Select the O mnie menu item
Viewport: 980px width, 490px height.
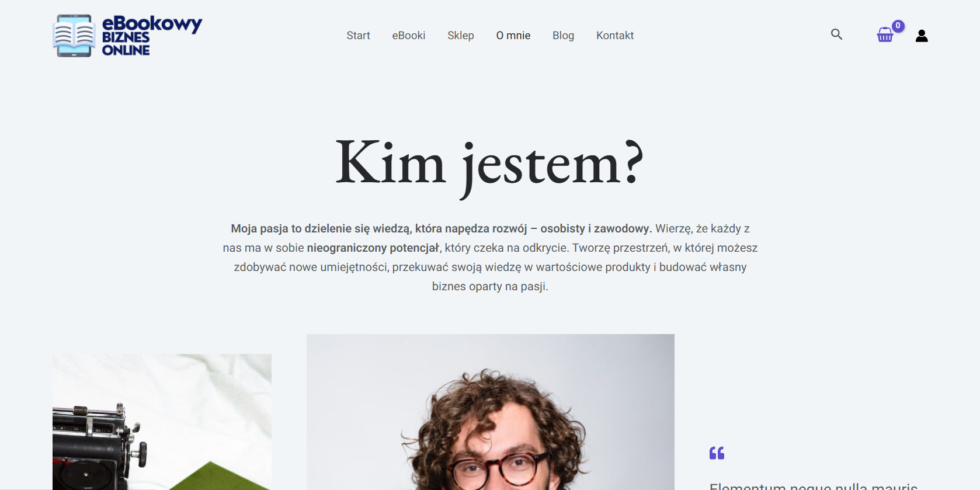[x=513, y=36]
